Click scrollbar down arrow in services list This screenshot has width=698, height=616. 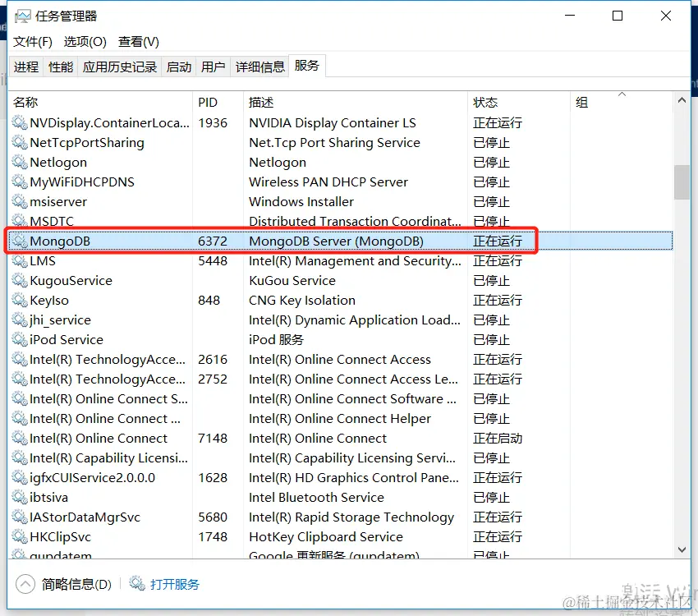(682, 549)
